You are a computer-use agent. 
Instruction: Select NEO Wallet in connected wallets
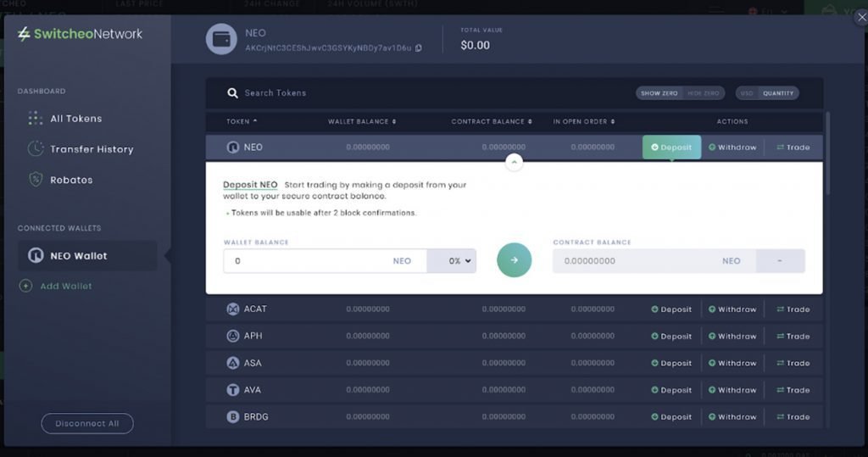pos(87,255)
